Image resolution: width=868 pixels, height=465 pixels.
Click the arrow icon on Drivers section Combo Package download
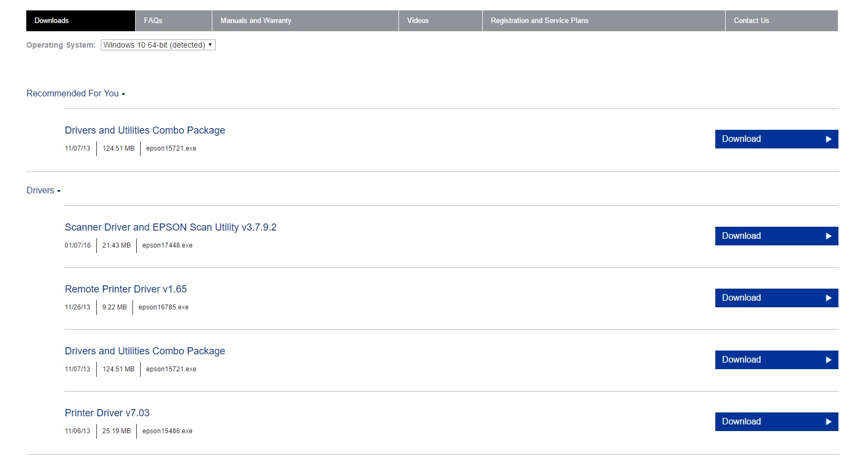[828, 360]
